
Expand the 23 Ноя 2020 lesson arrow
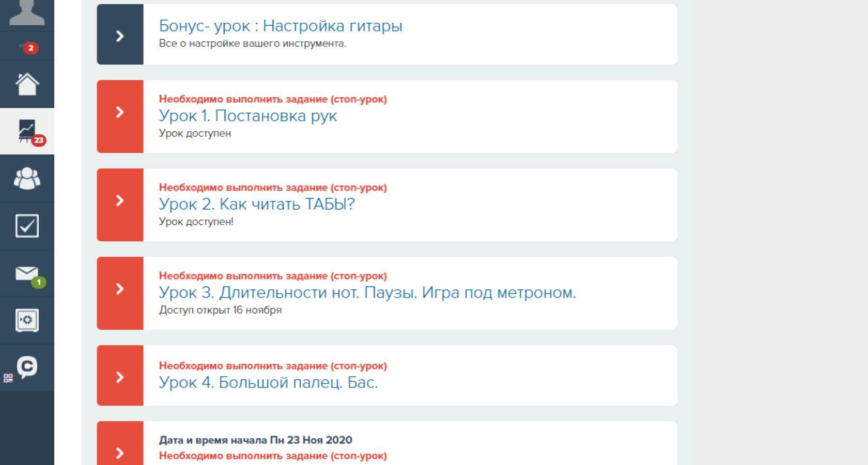[x=120, y=443]
